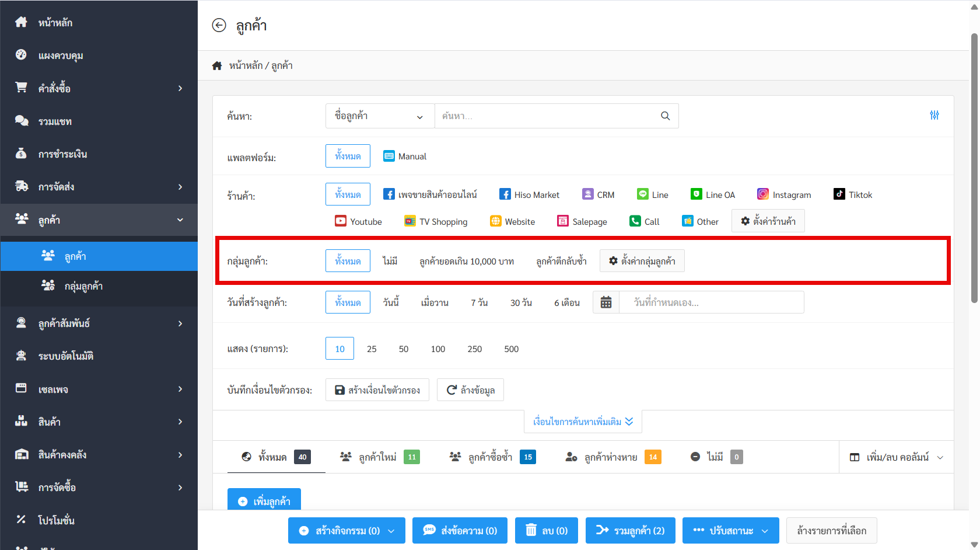Click the ตั้งค่ากลุ่มลูกค้า button

tap(642, 261)
